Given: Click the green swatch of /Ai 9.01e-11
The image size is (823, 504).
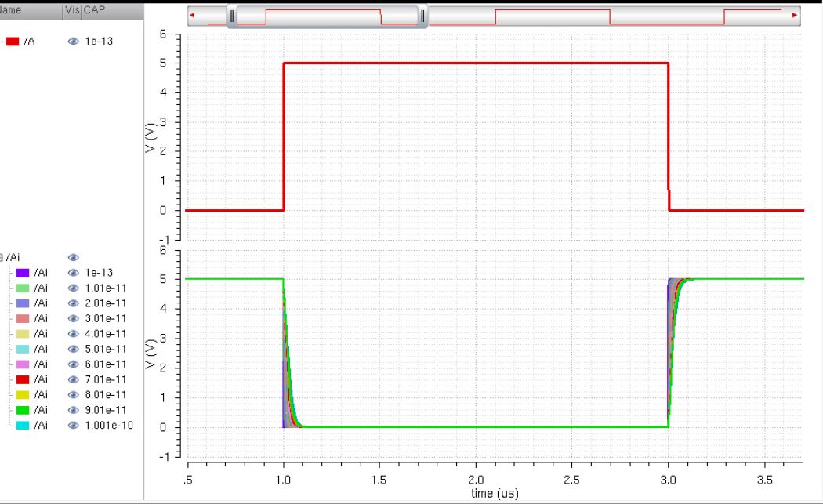Looking at the screenshot, I should 23,409.
